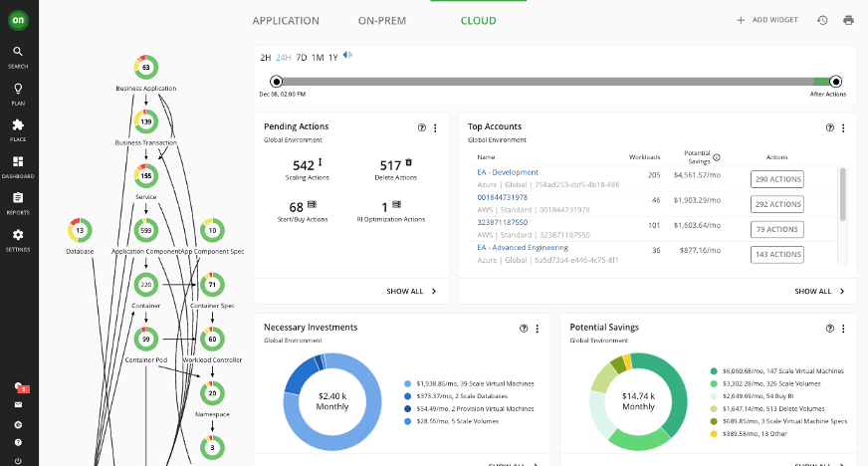Click the 143 Actions button
This screenshot has width=868, height=466.
click(777, 255)
